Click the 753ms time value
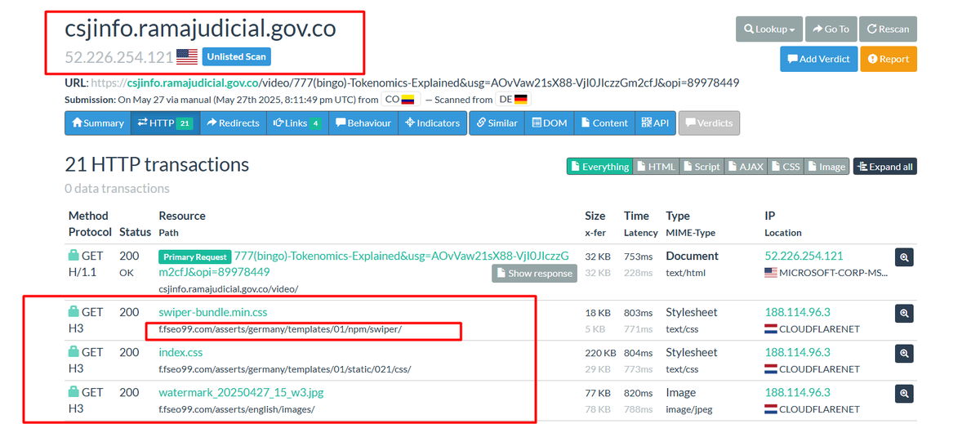The width and height of the screenshot is (980, 424). point(638,257)
